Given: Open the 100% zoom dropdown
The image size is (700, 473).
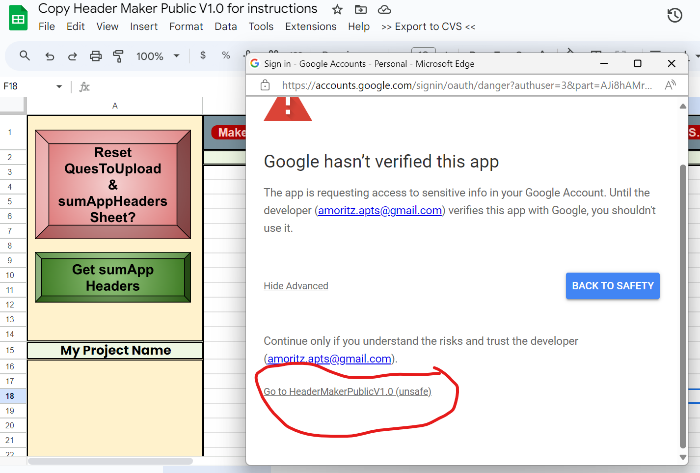Looking at the screenshot, I should (x=158, y=56).
